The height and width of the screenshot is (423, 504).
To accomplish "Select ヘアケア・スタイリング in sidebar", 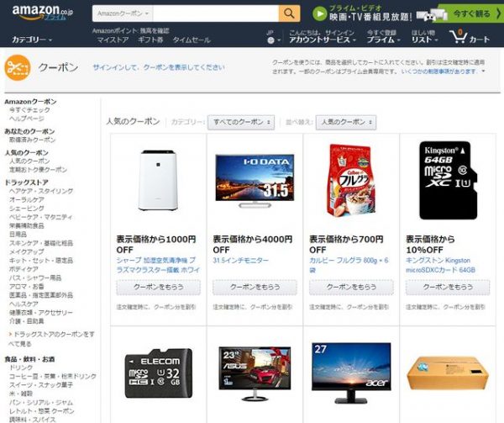I will pos(41,191).
